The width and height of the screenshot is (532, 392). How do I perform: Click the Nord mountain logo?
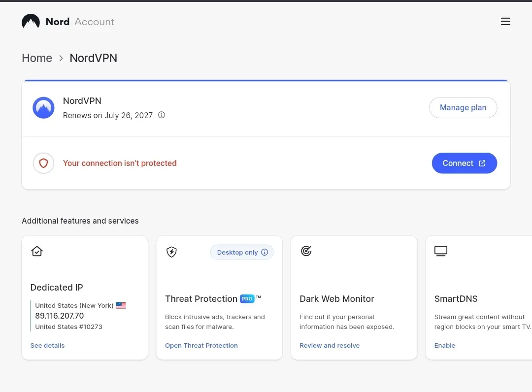click(x=31, y=21)
